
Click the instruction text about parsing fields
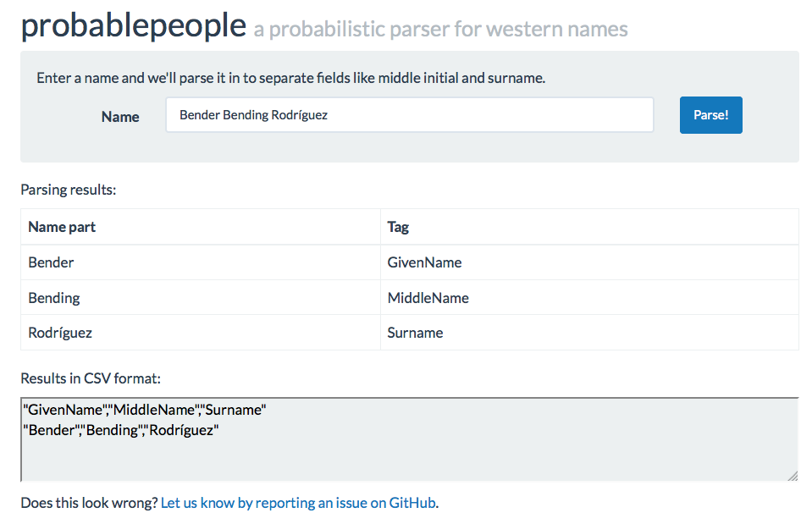[291, 78]
